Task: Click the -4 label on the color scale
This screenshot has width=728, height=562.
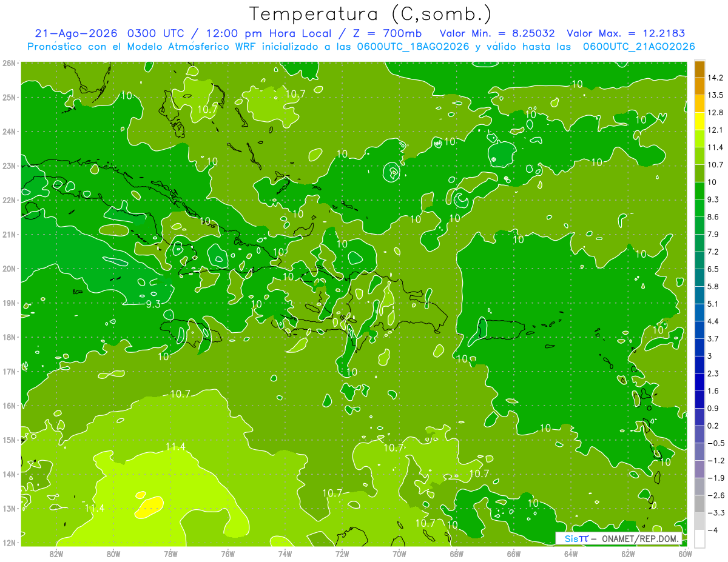Action: 713,530
